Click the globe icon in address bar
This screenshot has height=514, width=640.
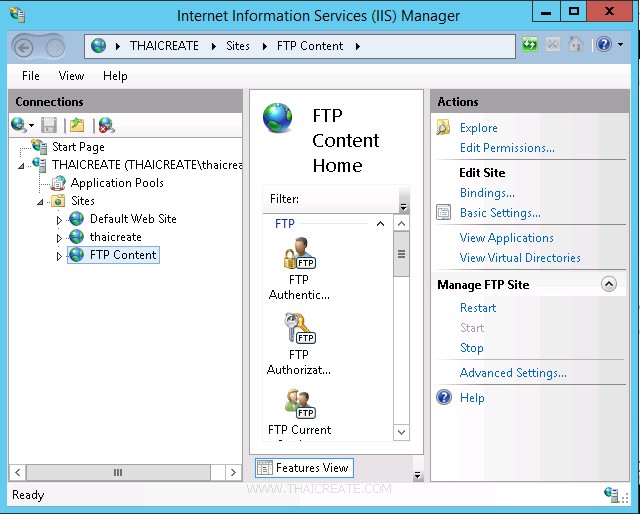point(98,45)
